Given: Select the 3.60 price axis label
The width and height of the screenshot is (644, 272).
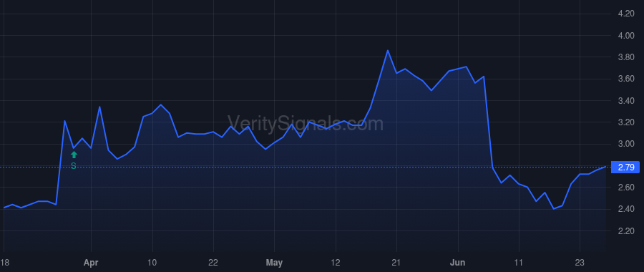Looking at the screenshot, I should 626,79.
